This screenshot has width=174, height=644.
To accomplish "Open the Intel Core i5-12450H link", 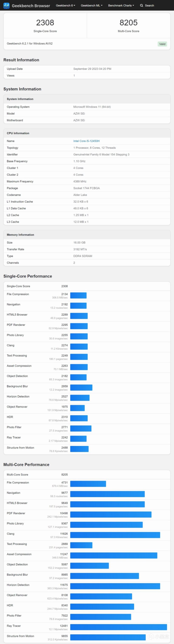I will [x=86, y=141].
